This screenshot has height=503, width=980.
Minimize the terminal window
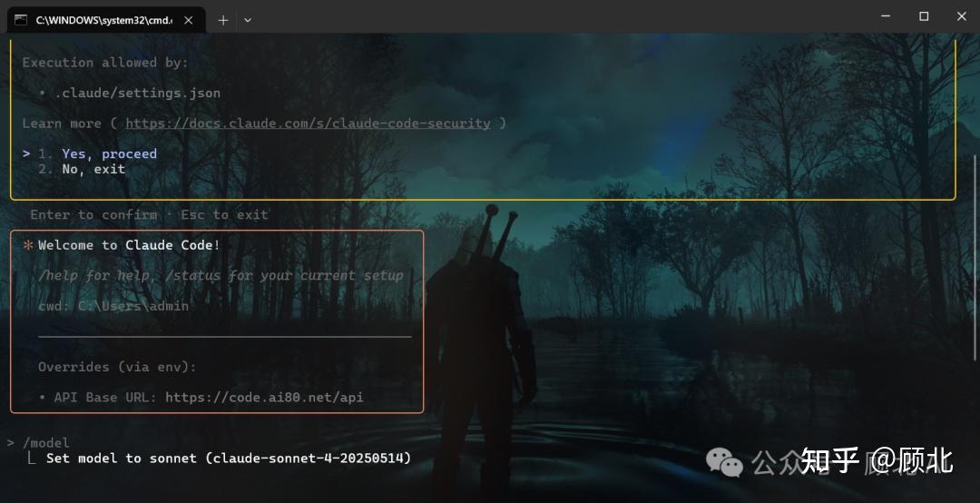coord(886,17)
